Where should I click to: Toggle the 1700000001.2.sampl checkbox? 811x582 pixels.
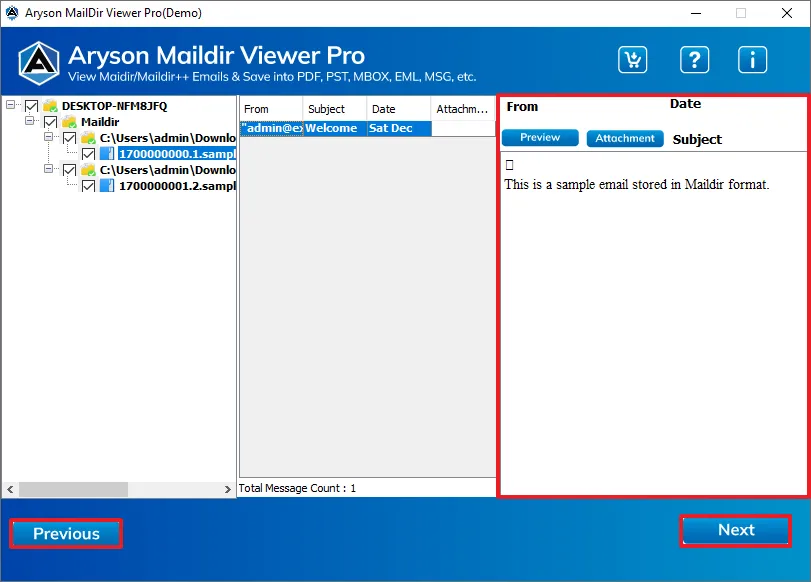88,186
